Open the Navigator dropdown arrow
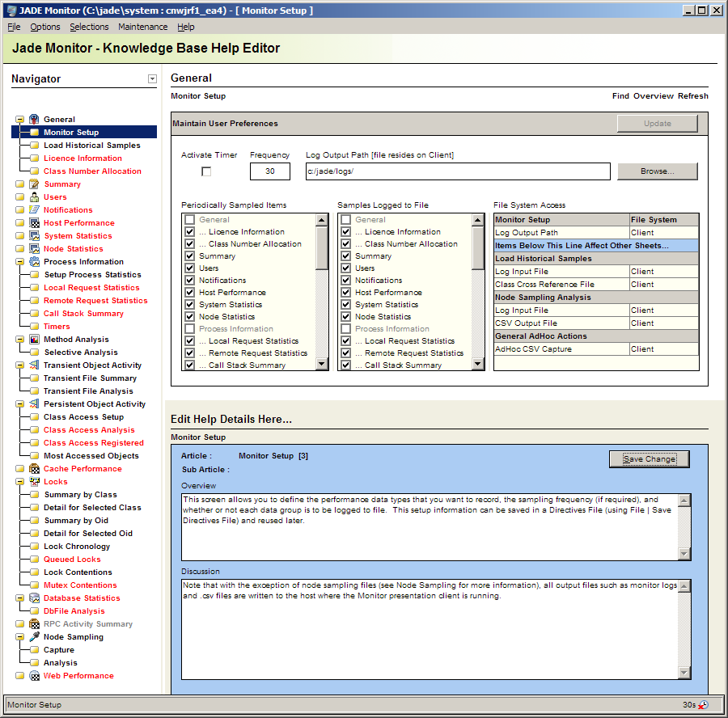 152,79
